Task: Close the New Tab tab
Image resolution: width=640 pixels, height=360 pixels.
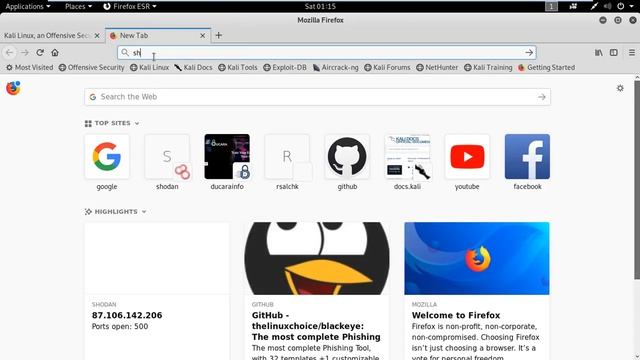Action: [x=202, y=36]
